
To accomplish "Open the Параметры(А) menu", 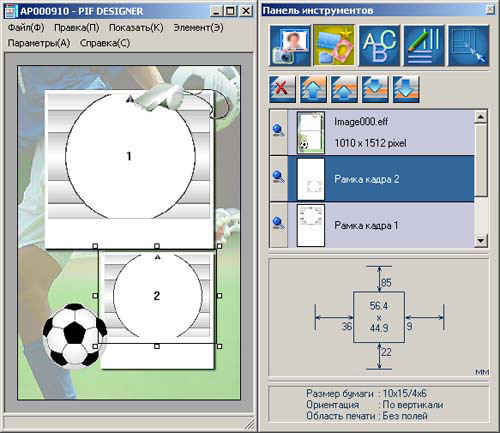I will [39, 43].
